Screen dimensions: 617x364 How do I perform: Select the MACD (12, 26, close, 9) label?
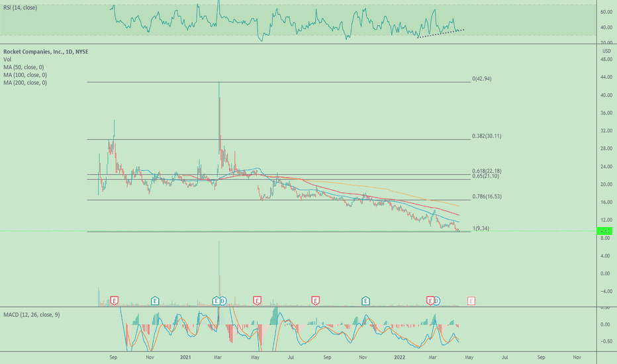click(32, 315)
